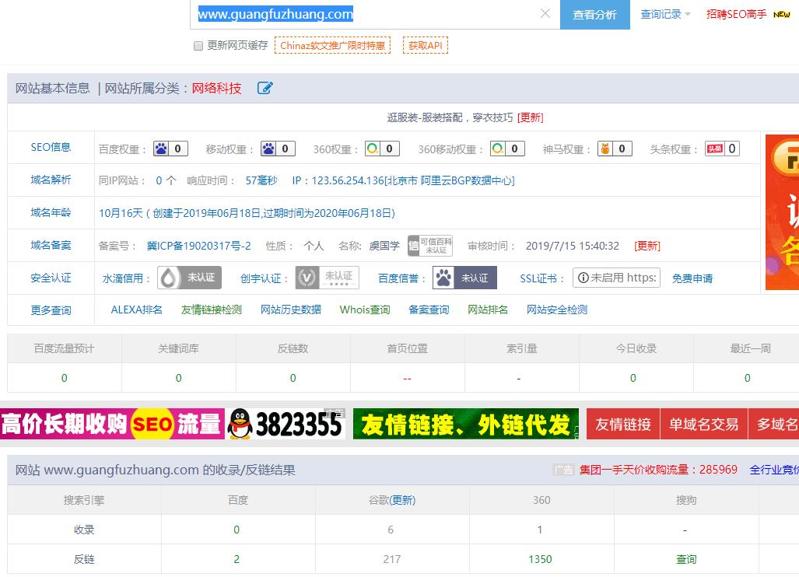Viewport: 799px width, 577px height.
Task: Click the 今日收录 value 0
Action: pyautogui.click(x=633, y=378)
